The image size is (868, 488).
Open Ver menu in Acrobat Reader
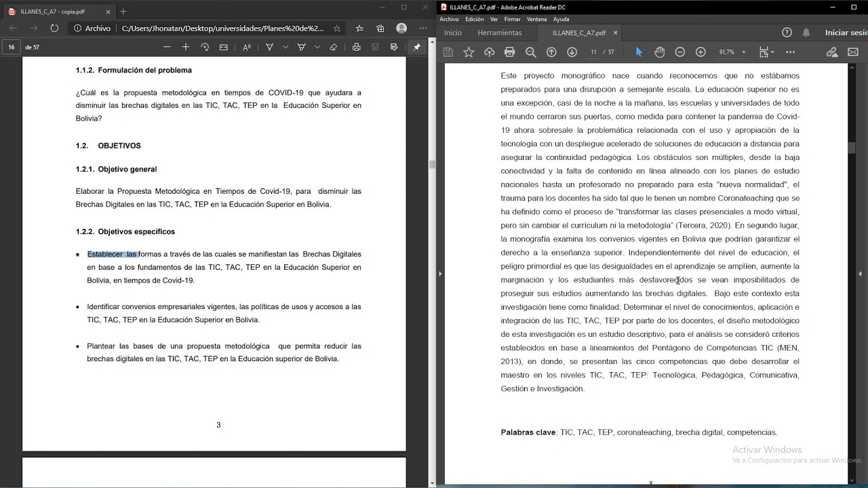click(x=494, y=19)
